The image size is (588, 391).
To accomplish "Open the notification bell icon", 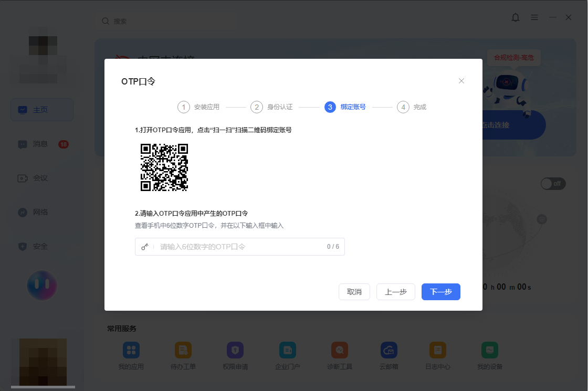I will [516, 18].
